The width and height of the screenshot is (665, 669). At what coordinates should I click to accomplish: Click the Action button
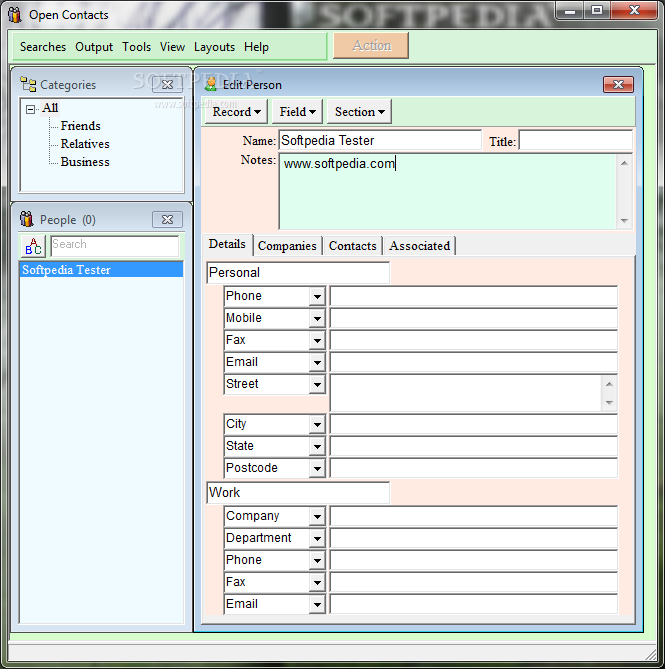[x=371, y=45]
